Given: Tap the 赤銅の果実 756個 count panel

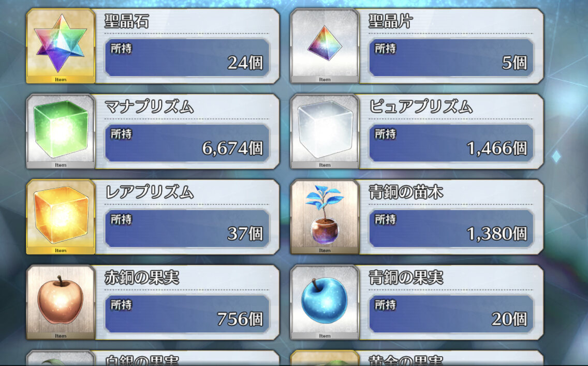Looking at the screenshot, I should [187, 314].
